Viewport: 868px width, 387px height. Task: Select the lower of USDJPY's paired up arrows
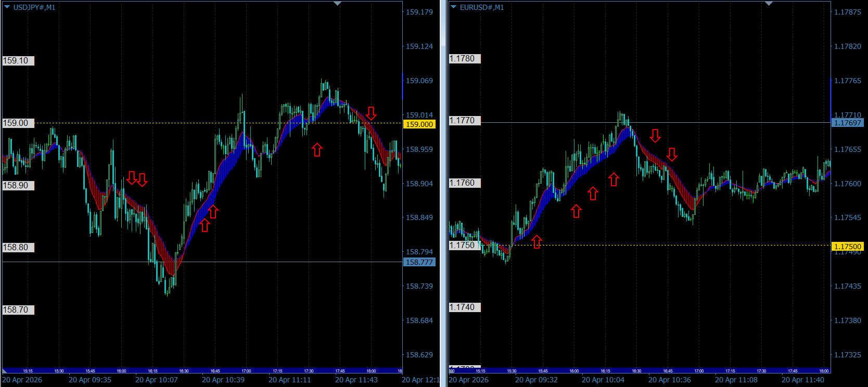[205, 225]
